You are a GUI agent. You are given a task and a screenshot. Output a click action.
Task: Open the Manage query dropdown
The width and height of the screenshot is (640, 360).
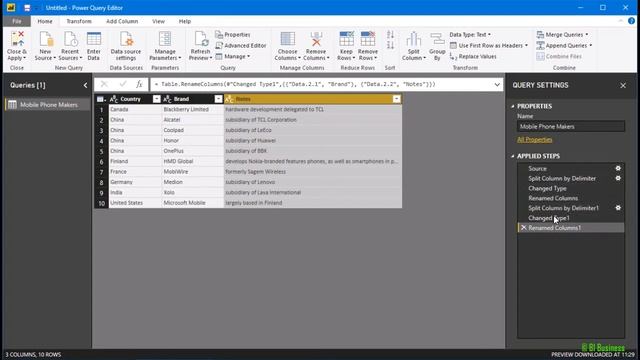[x=233, y=57]
